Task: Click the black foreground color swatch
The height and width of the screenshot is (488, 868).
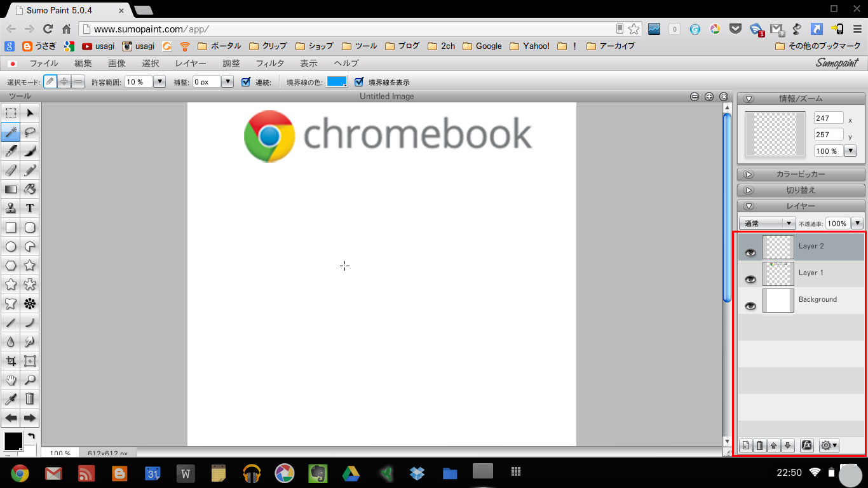Action: point(13,441)
